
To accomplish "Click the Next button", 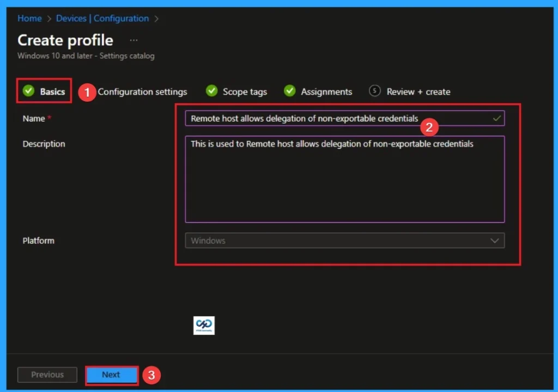I will point(111,375).
